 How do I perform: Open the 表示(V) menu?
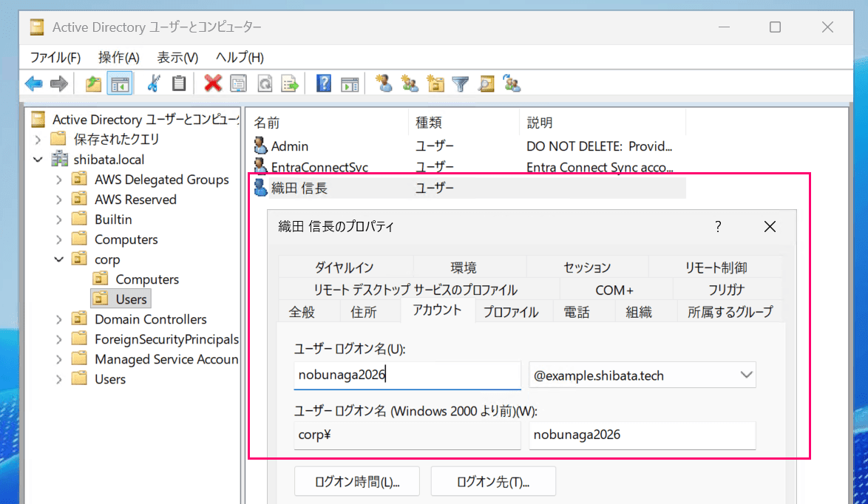177,58
